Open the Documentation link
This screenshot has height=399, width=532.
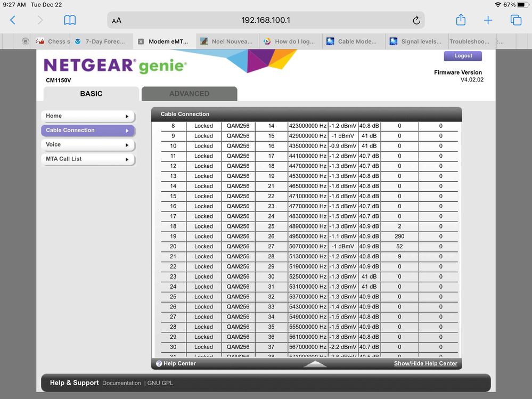tap(121, 383)
